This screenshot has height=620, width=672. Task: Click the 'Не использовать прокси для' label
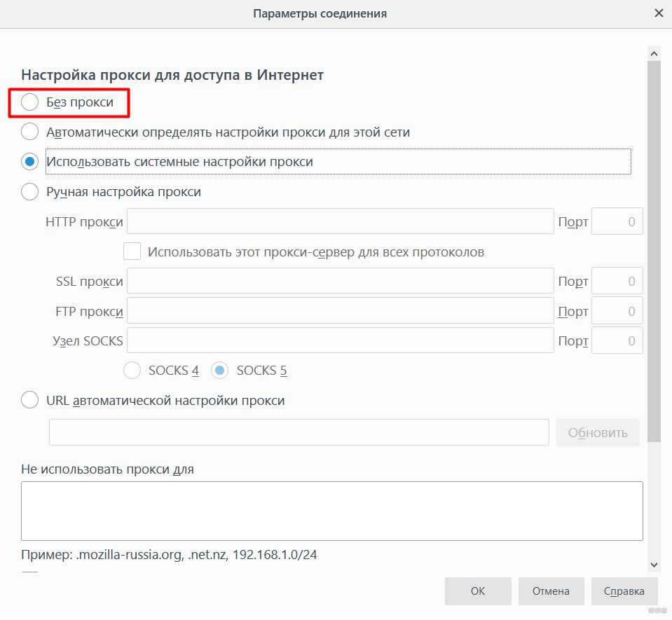point(107,469)
